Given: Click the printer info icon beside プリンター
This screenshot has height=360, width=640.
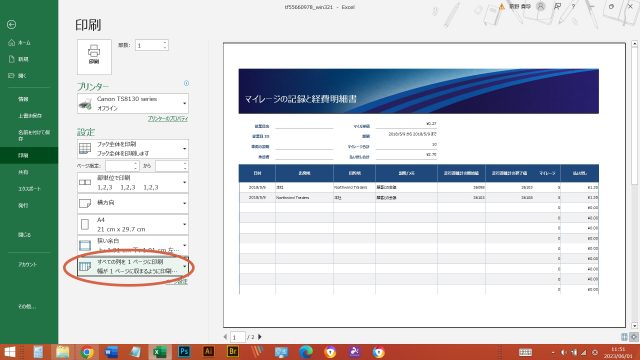Looking at the screenshot, I should 186,83.
